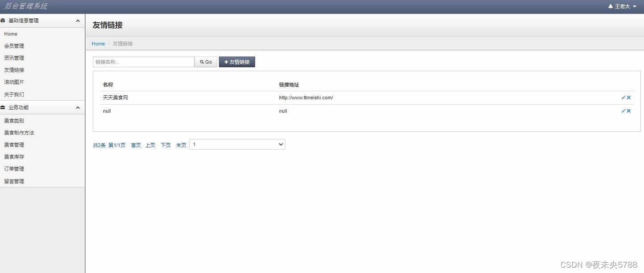Collapse the 业务功能 section chevron
The height and width of the screenshot is (273, 644).
coord(78,107)
